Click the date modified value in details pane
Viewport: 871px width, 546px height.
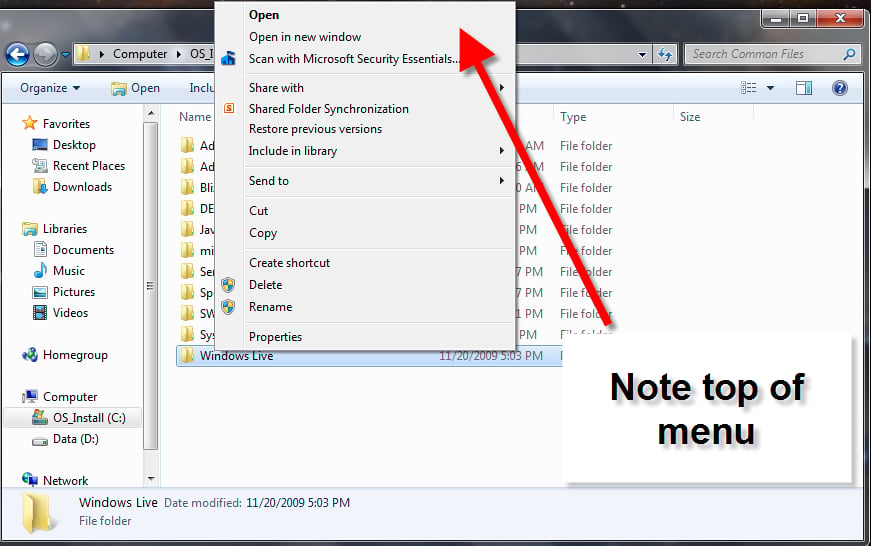click(298, 503)
